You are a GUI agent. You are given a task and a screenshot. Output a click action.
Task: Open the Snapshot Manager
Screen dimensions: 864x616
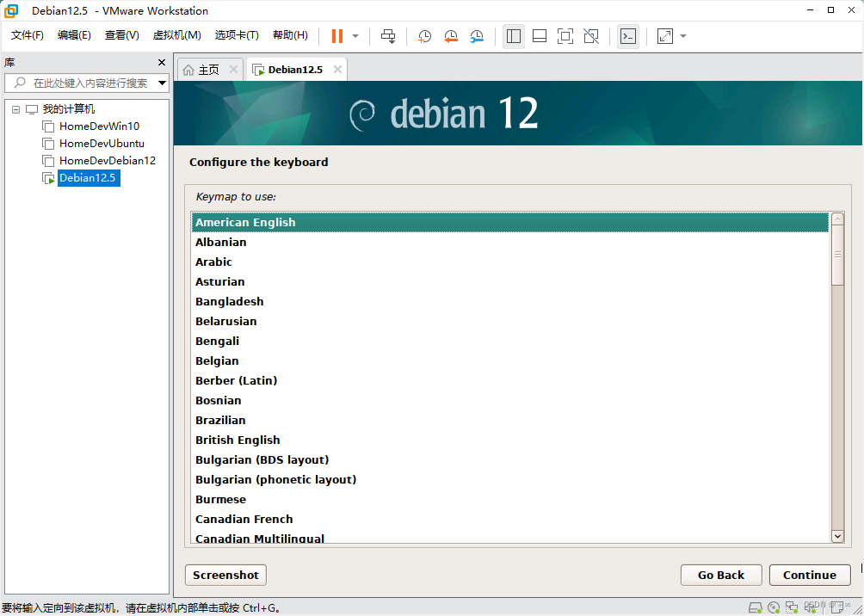[x=478, y=35]
